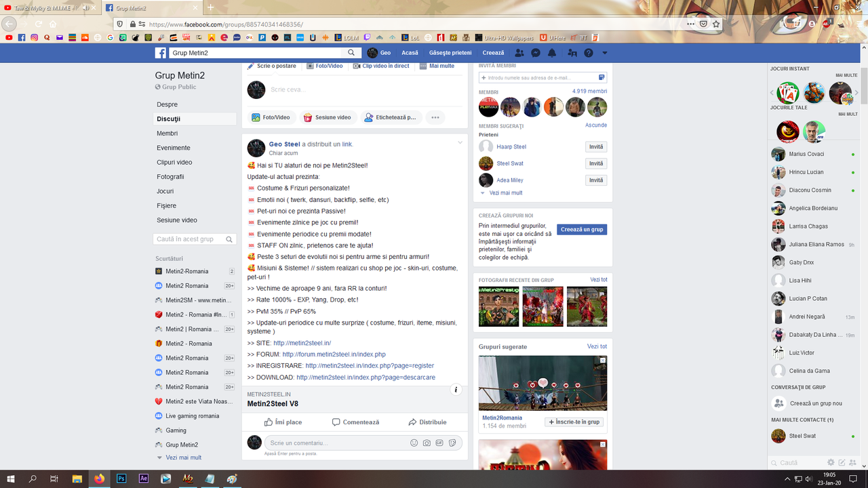Open friend requests icon in Facebook header
Image resolution: width=868 pixels, height=488 pixels.
[x=519, y=53]
